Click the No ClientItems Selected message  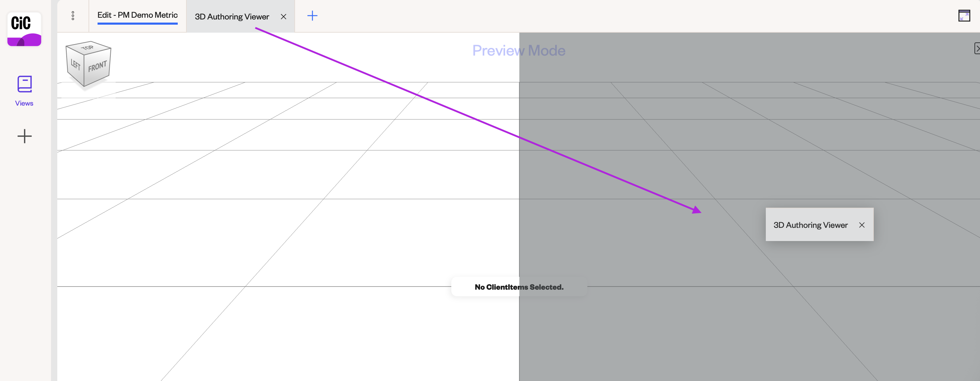(x=519, y=287)
